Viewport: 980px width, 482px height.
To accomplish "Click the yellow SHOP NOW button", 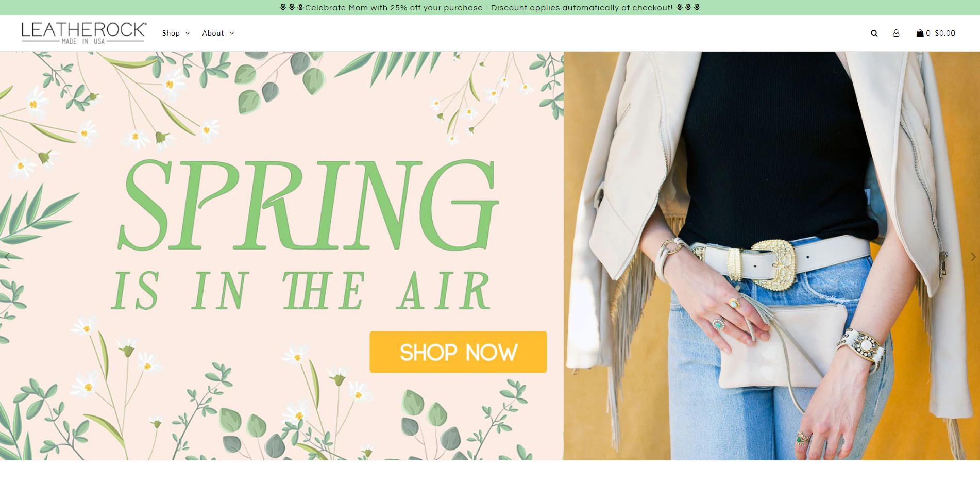I will (458, 352).
